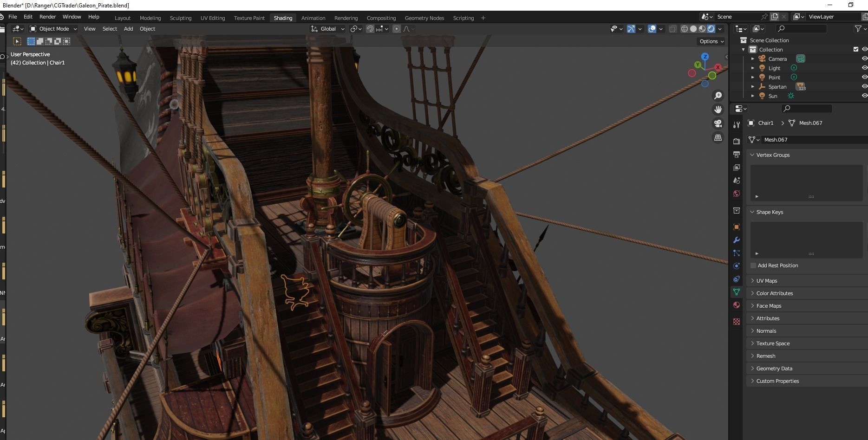Open the Object Data mesh tab
868x440 pixels.
pos(737,292)
